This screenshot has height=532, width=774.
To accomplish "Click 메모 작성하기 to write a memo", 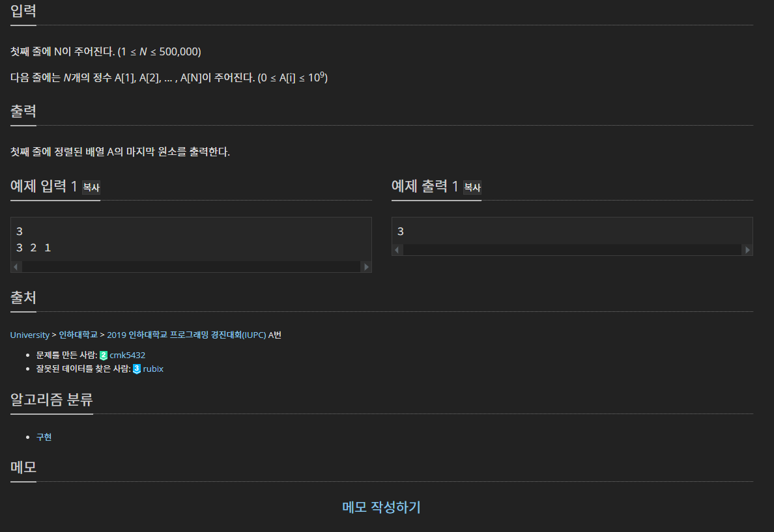I will tap(382, 507).
